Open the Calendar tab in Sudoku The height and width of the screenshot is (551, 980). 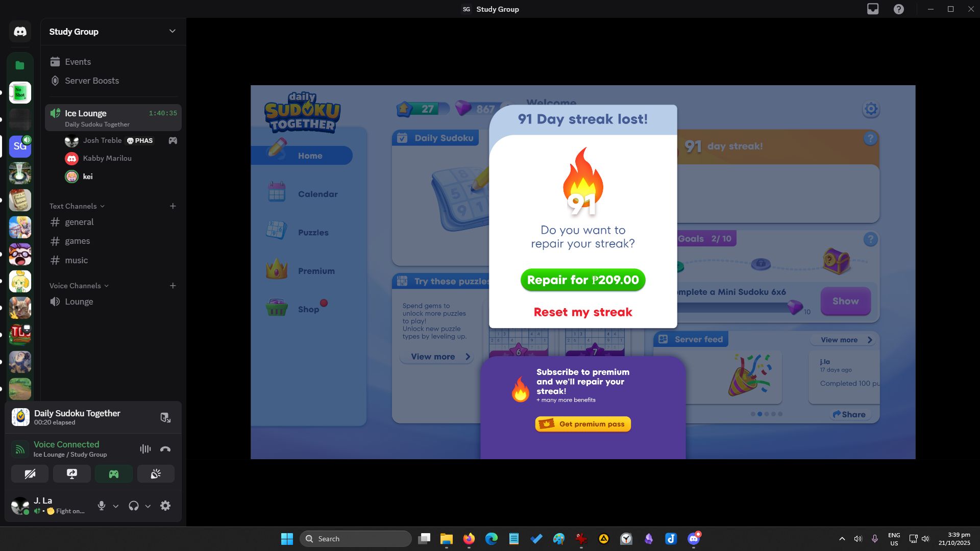coord(317,194)
